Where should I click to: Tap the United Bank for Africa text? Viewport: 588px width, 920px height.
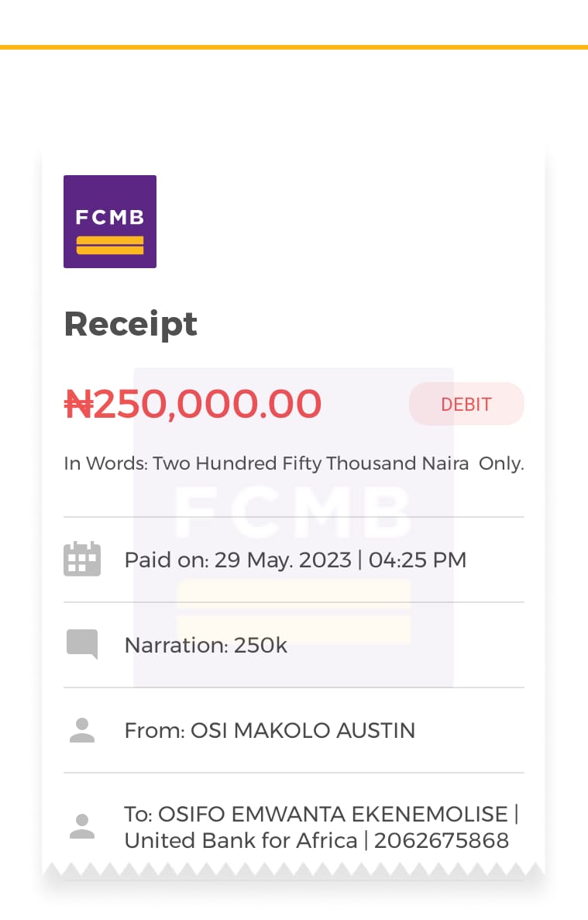(241, 841)
